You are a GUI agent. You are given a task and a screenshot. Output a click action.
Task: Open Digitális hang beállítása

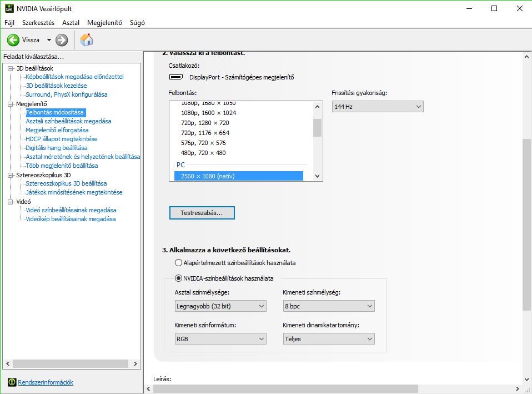pyautogui.click(x=57, y=148)
